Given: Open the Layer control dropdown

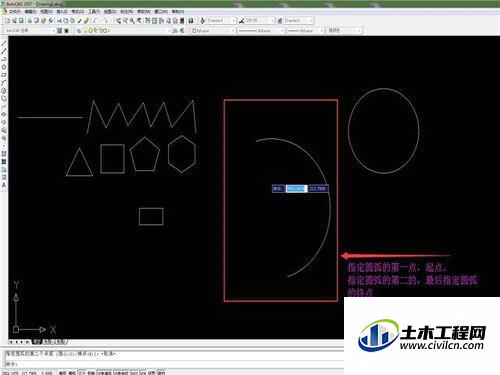Looking at the screenshot, I should click(x=128, y=31).
